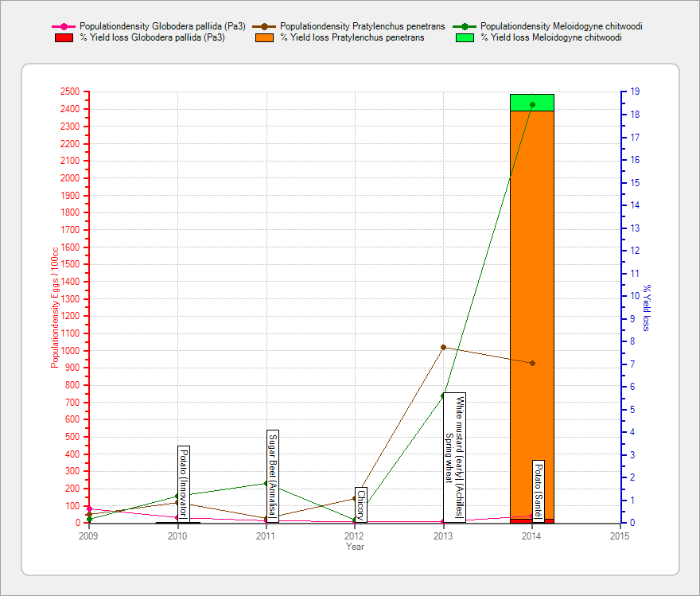
Task: Click the pink Globodera pallida data point at 2009
Action: pos(89,508)
